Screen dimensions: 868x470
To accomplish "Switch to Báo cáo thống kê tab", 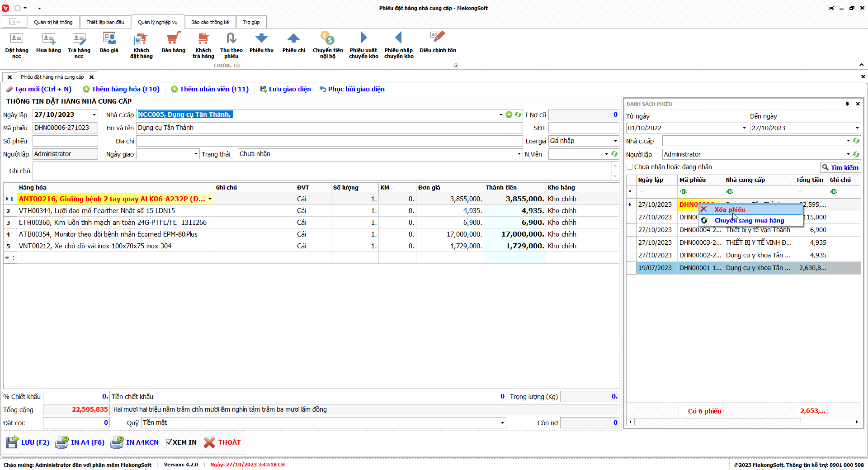I will [x=210, y=22].
